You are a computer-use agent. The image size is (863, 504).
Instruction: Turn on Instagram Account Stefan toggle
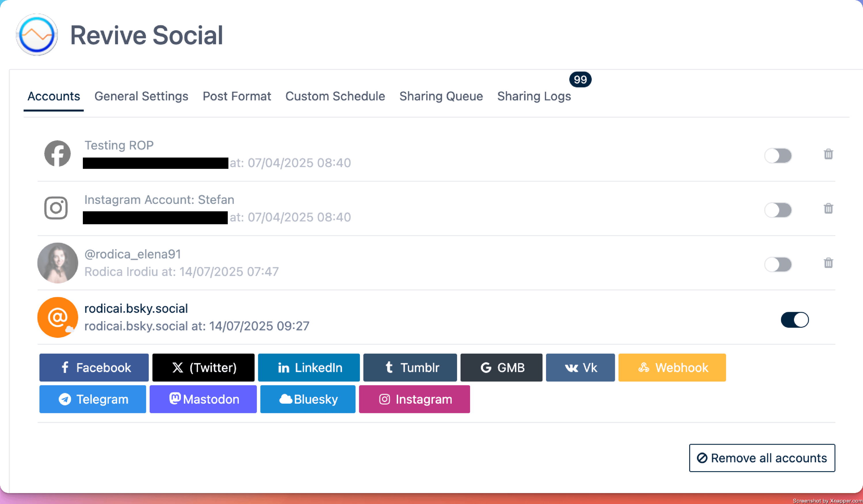coord(778,210)
